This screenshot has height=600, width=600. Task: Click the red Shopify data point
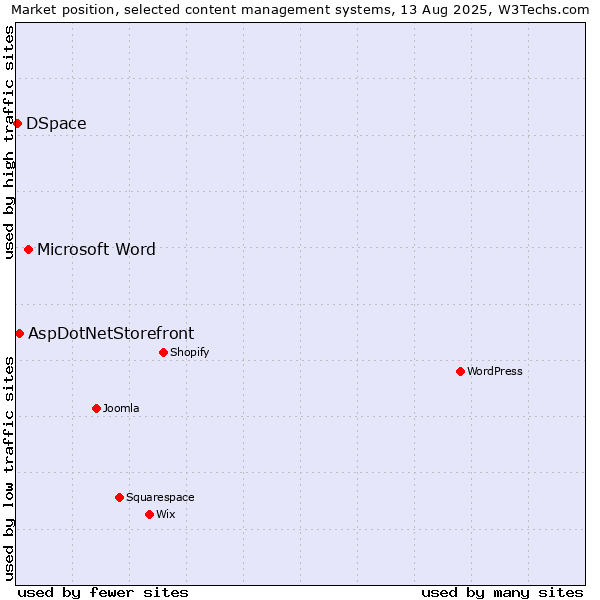click(163, 352)
